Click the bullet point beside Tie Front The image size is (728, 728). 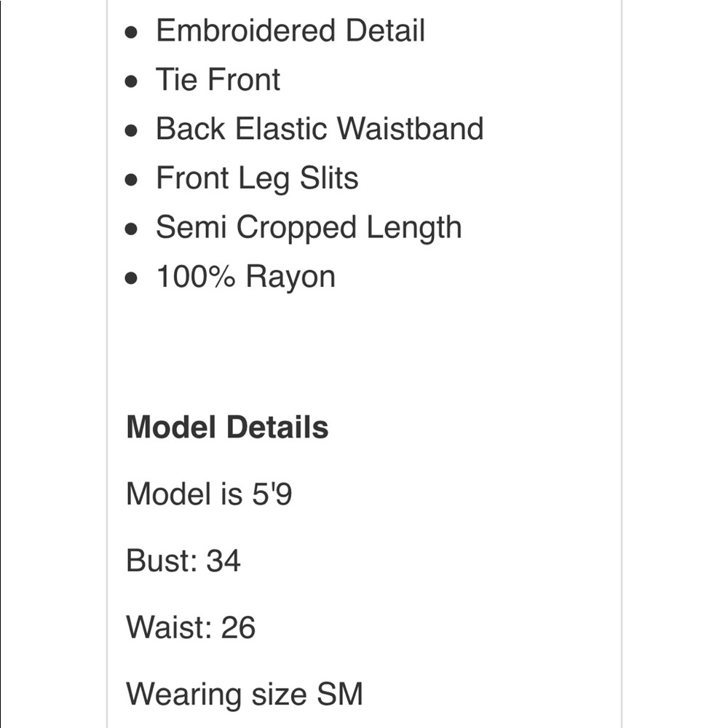132,82
